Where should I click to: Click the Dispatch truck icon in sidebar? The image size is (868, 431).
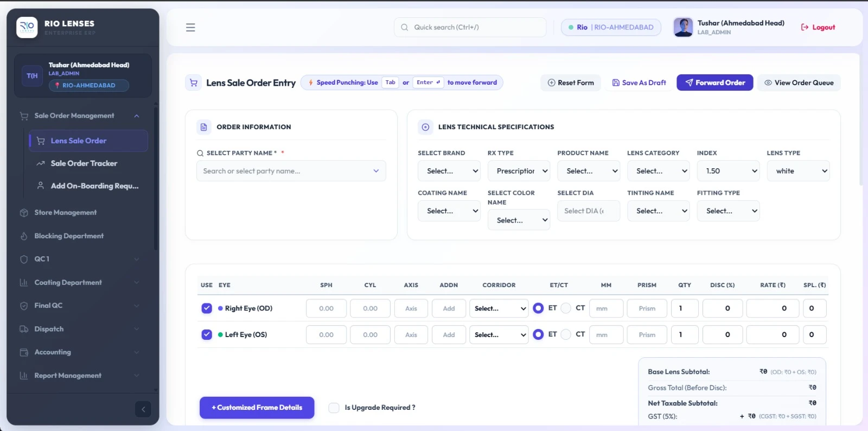coord(24,329)
